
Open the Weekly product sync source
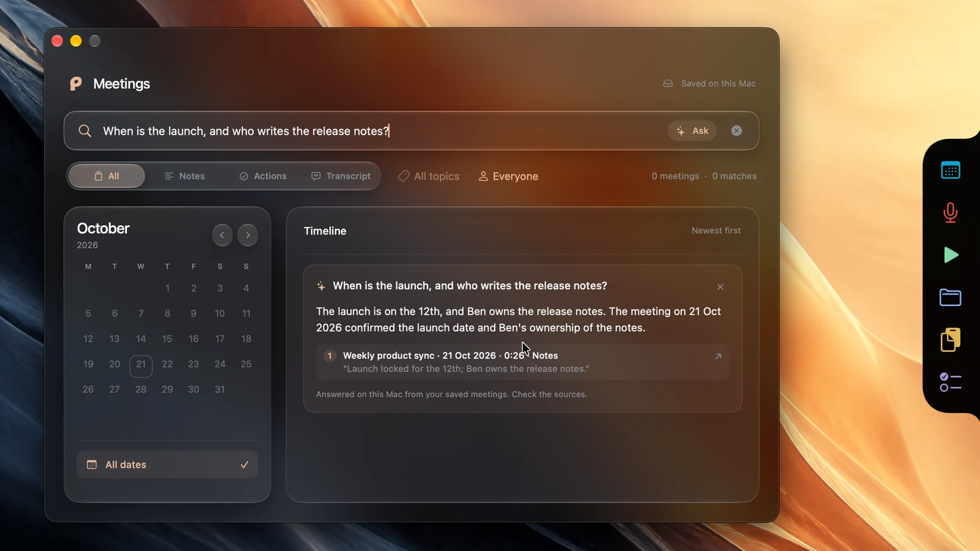point(522,362)
